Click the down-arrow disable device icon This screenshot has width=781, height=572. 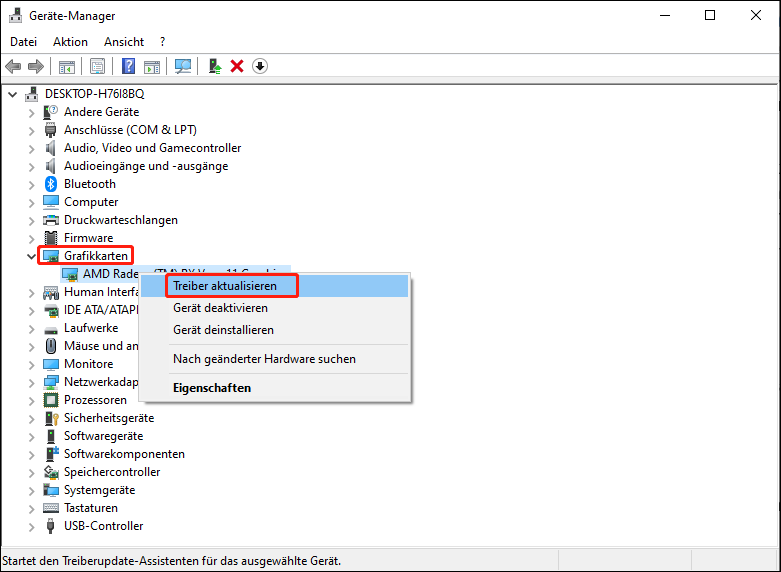coord(260,66)
